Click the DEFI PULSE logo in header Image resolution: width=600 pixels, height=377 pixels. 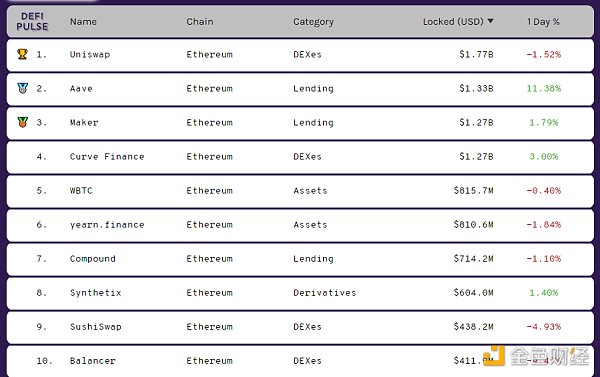coord(32,21)
